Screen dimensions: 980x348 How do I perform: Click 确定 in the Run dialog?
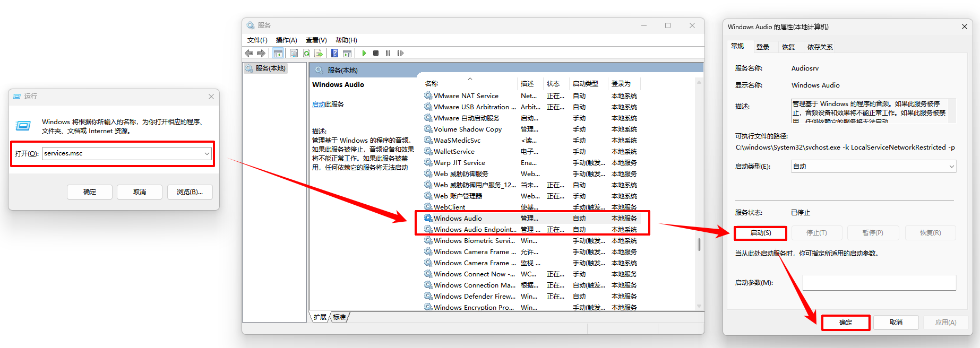[90, 192]
